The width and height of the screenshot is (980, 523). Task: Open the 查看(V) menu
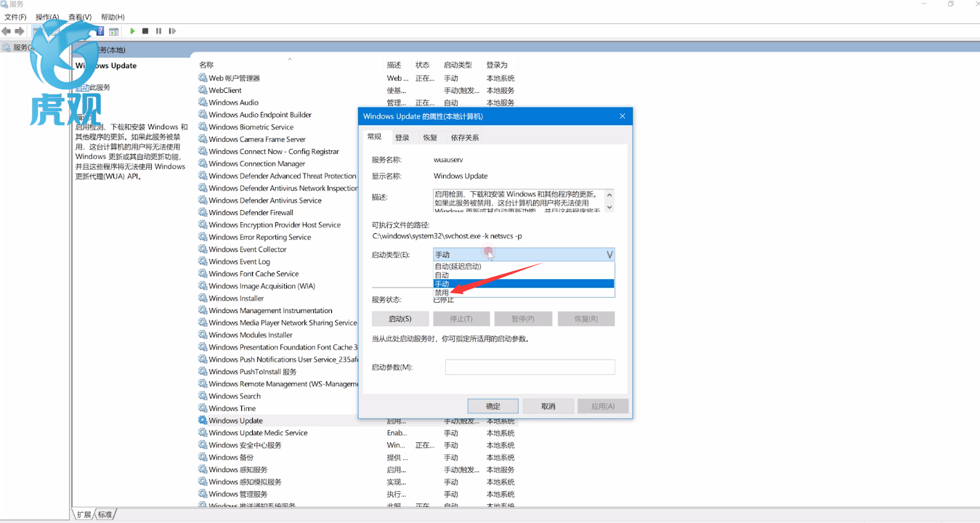[x=80, y=17]
